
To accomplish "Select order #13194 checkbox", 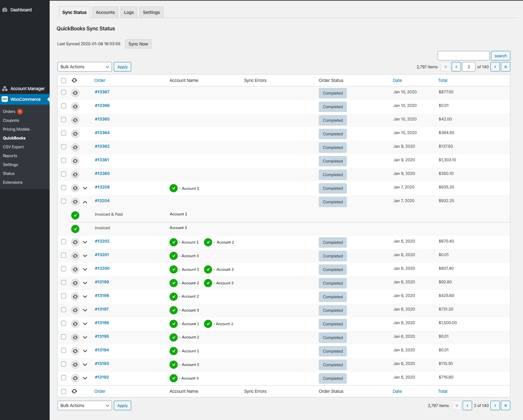I will click(64, 350).
